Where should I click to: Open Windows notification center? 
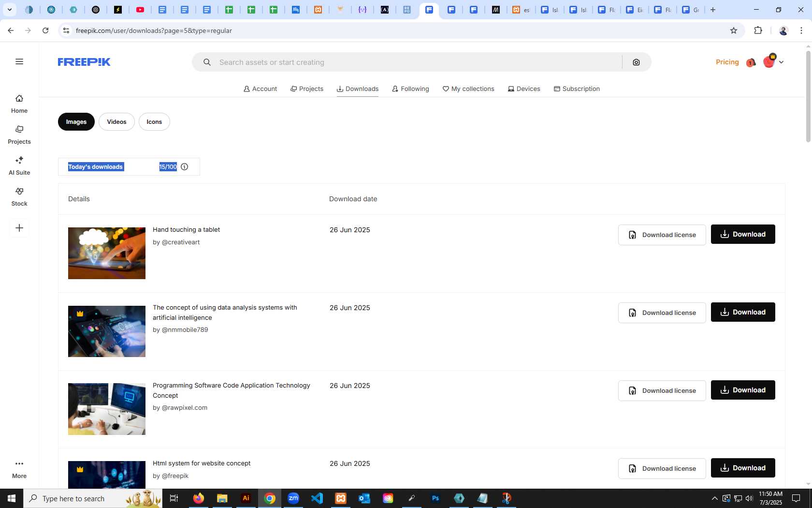tap(796, 498)
